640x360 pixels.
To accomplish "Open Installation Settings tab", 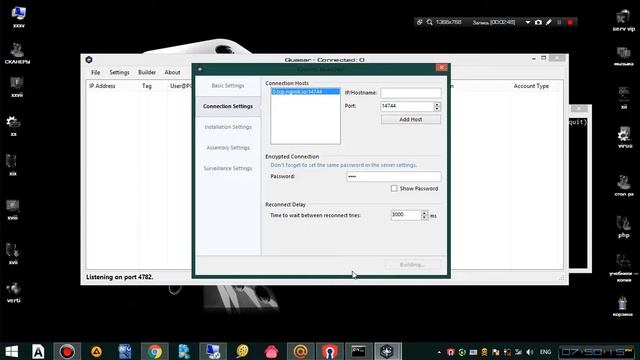I will pos(228,127).
